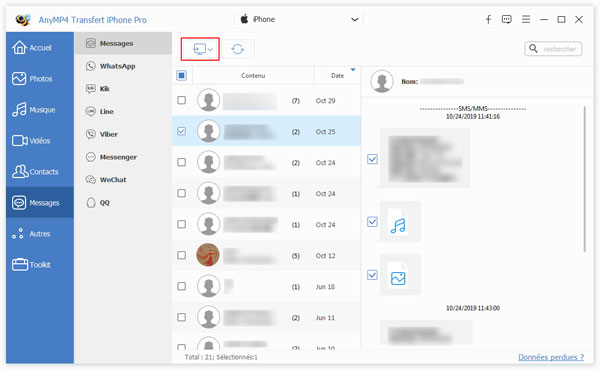Select WeChat message category

[123, 180]
